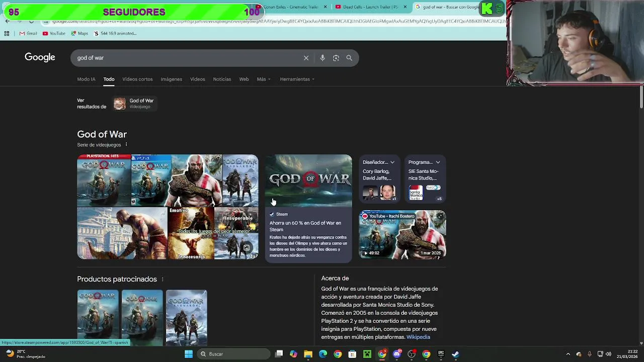The height and width of the screenshot is (362, 644).
Task: Open File Explorer from the taskbar
Action: pos(308,354)
